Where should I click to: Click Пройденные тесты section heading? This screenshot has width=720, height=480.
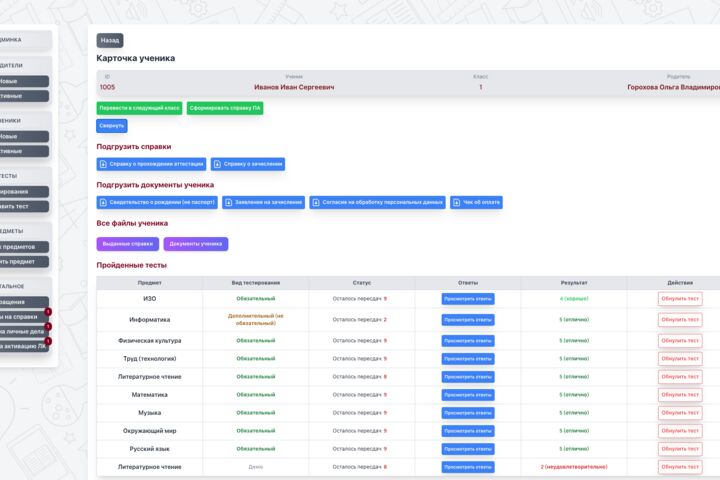(x=131, y=265)
